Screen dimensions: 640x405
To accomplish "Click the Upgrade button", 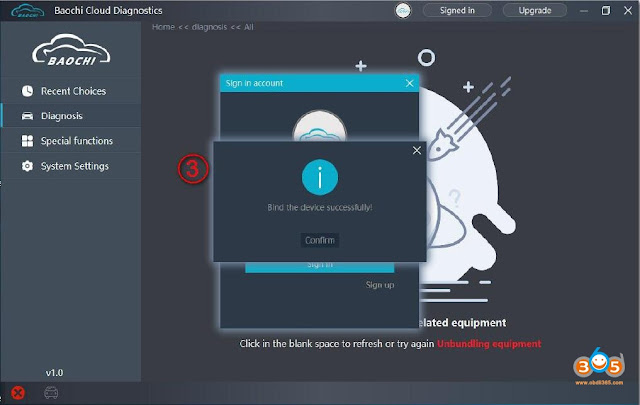I will tap(535, 11).
